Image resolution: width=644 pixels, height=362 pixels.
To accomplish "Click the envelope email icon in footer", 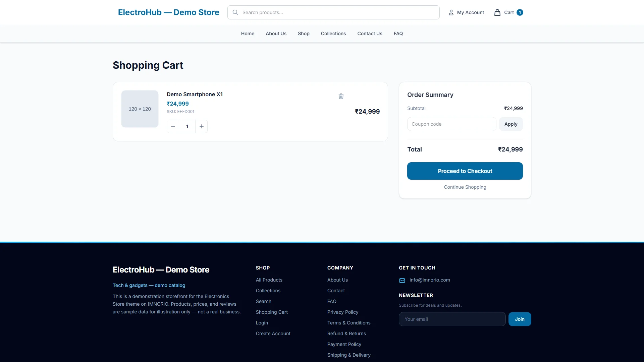I will tap(402, 280).
